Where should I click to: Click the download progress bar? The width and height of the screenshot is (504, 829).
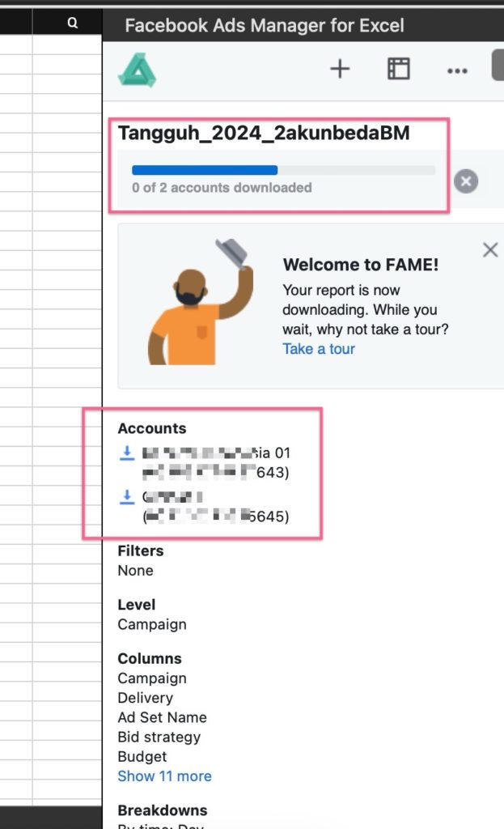(283, 170)
